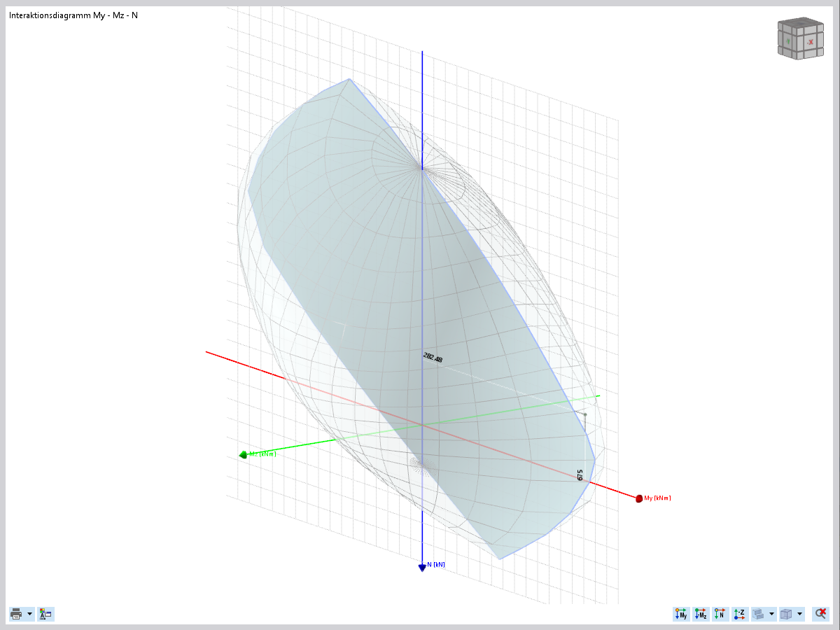
Task: Click the stepped solid display mode icon
Action: [759, 614]
